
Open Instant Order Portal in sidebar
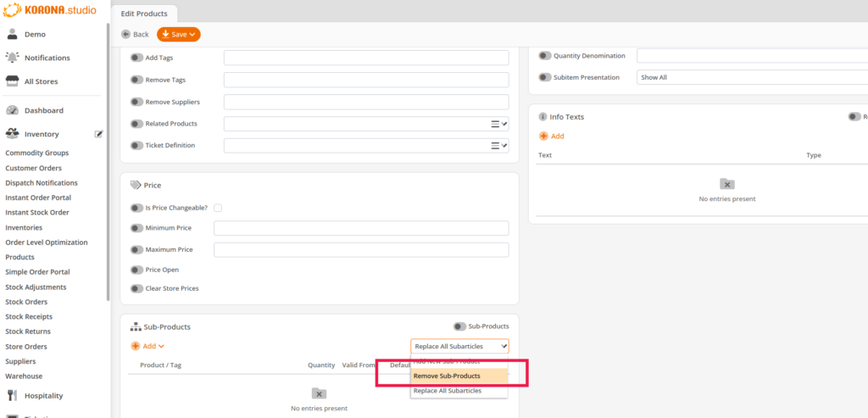coord(38,198)
